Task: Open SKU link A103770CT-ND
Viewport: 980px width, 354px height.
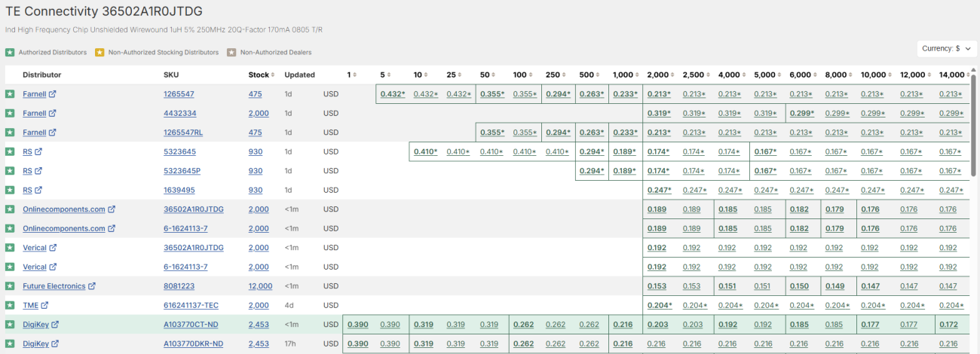Action: click(x=192, y=325)
